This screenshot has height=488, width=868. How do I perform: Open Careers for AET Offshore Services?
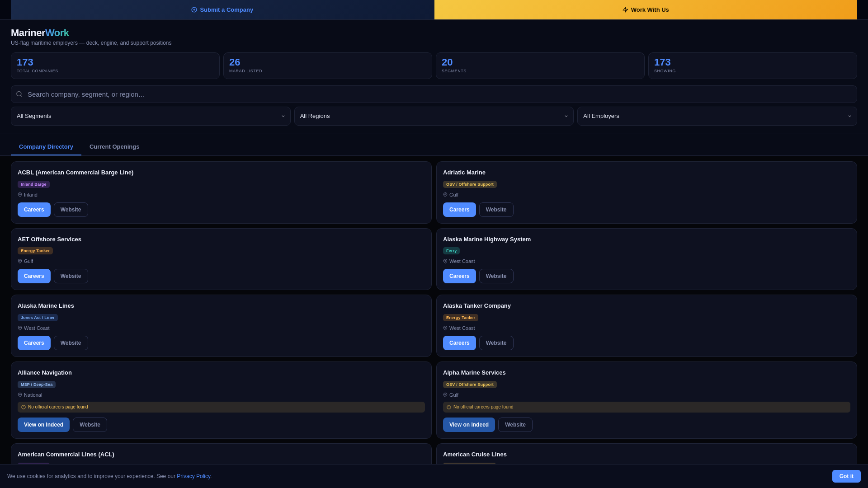(34, 276)
